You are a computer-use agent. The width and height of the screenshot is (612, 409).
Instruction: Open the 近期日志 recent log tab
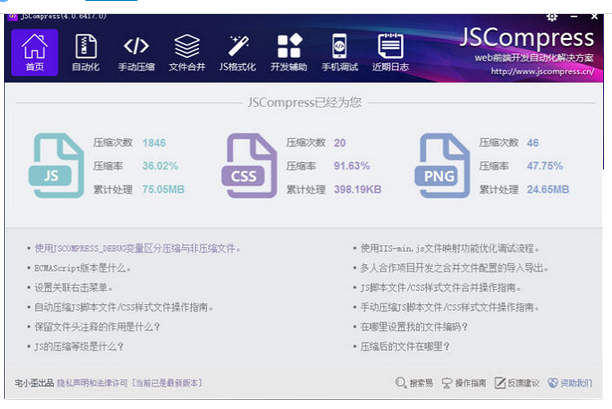pyautogui.click(x=390, y=52)
